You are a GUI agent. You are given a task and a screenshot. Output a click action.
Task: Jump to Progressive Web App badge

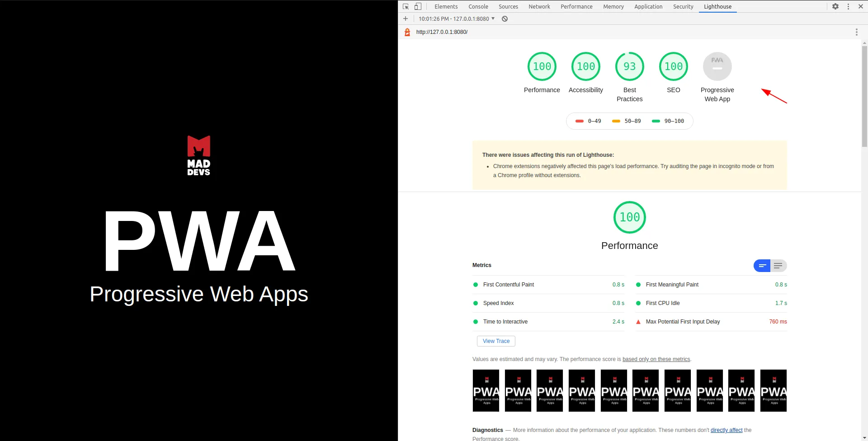[717, 66]
